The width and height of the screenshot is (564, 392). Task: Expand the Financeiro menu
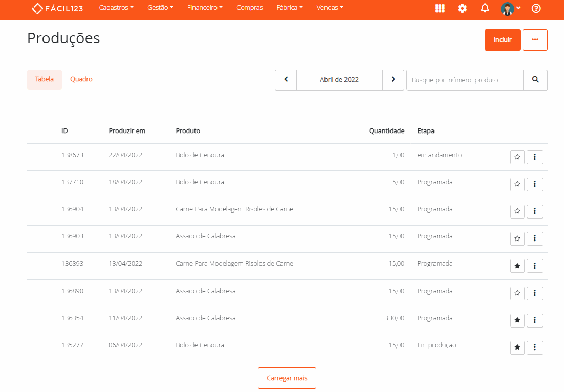(x=205, y=8)
